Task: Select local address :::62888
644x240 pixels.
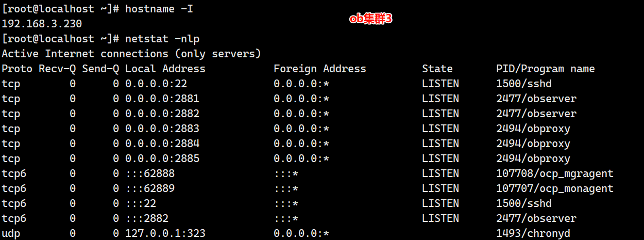Action: [150, 173]
